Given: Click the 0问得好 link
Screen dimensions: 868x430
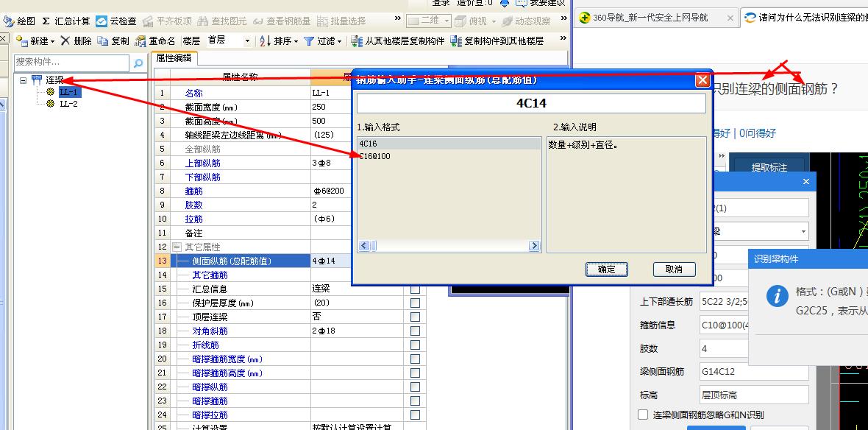Looking at the screenshot, I should click(x=757, y=133).
